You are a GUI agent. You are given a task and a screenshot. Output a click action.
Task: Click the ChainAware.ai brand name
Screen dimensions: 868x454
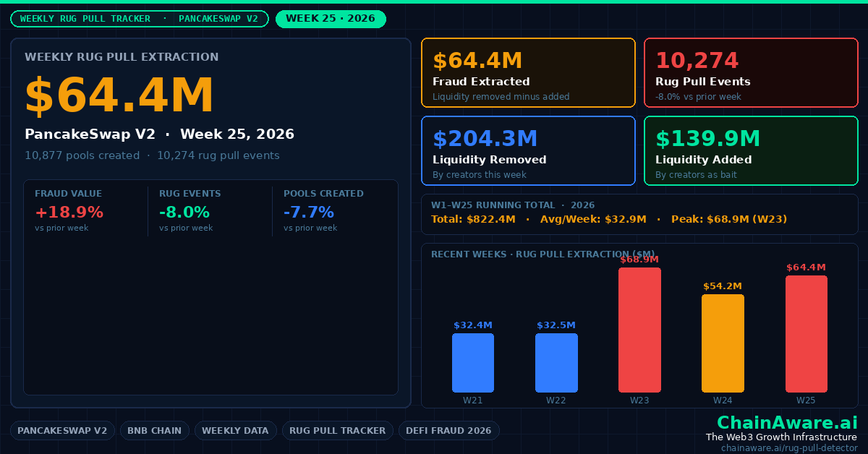point(787,423)
